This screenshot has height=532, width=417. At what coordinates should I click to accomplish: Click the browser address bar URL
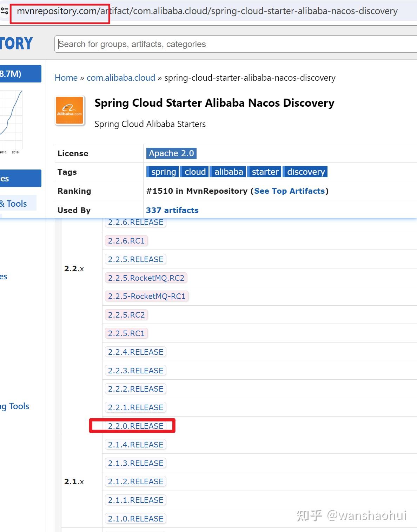tap(207, 11)
